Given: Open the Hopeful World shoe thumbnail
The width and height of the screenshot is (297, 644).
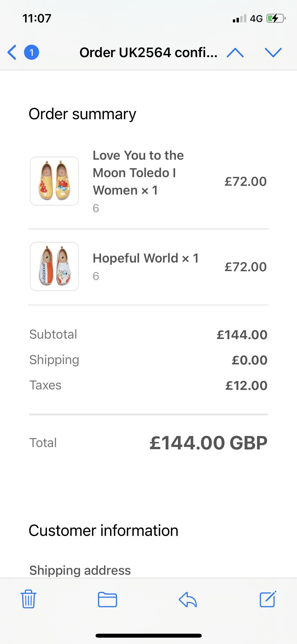Looking at the screenshot, I should 54,266.
